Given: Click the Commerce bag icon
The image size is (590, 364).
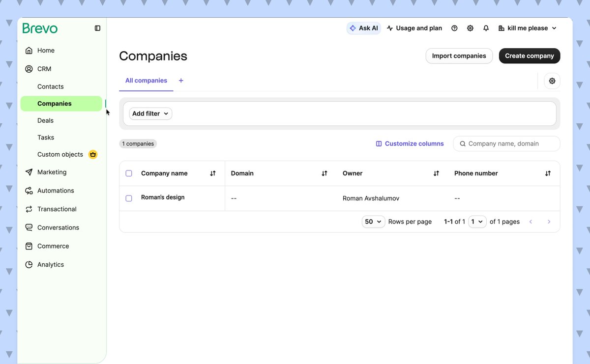Looking at the screenshot, I should tap(29, 246).
